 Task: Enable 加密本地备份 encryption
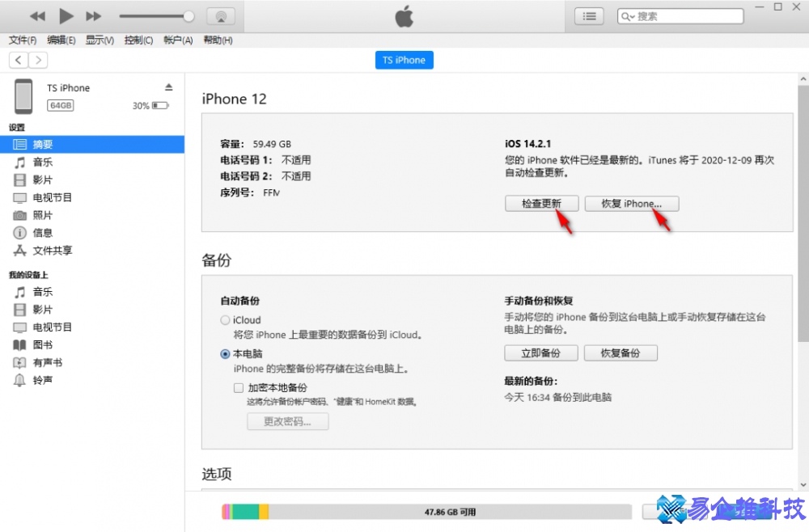pos(239,387)
